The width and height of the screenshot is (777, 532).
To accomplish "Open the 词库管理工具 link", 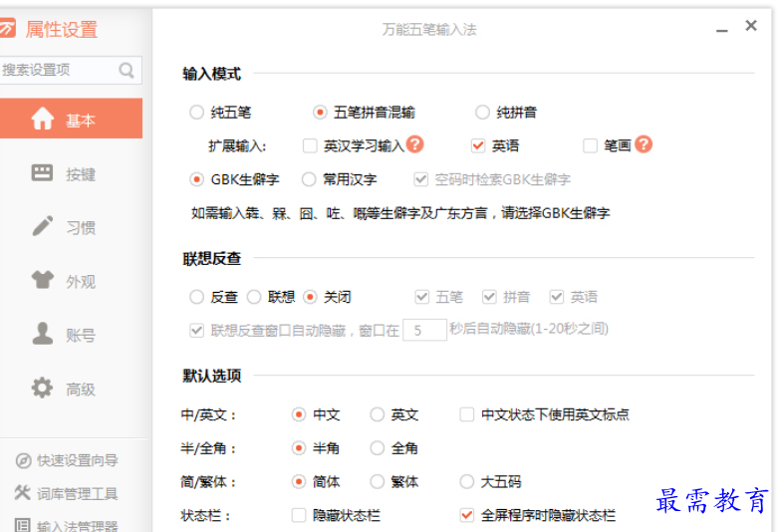I will click(78, 493).
